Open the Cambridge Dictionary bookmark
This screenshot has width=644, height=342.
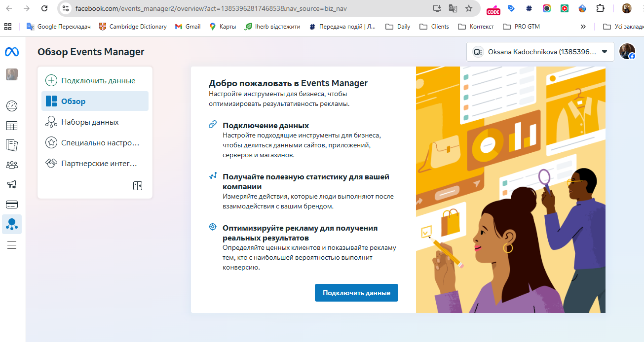pos(133,27)
